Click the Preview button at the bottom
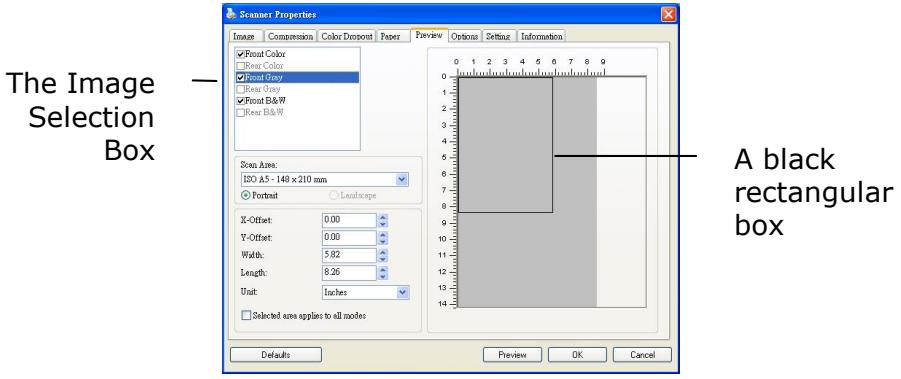 click(513, 355)
